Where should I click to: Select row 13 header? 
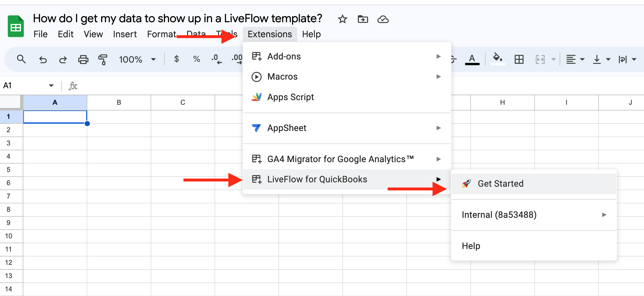pyautogui.click(x=11, y=276)
